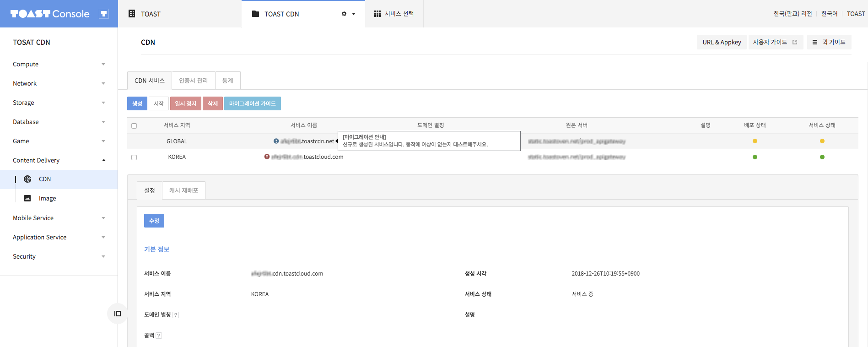868x347 pixels.
Task: Click the 수정 edit button
Action: pyautogui.click(x=154, y=221)
